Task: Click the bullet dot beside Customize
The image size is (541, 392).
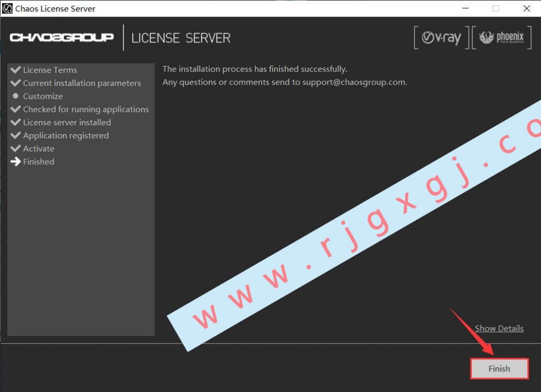Action: pos(15,96)
